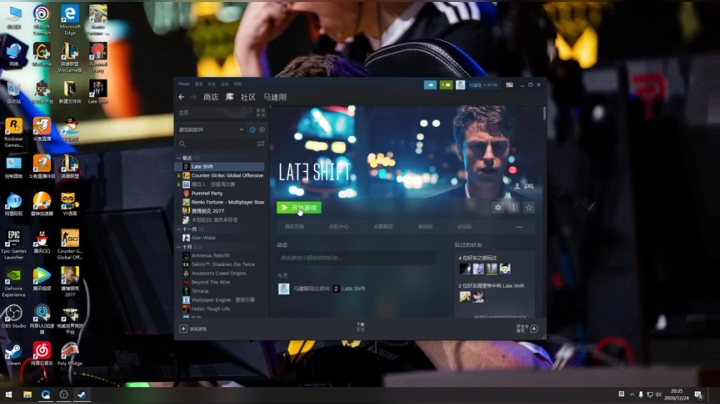The image size is (720, 404).
Task: Open the 讨论区 discussions link
Action: pyautogui.click(x=465, y=227)
